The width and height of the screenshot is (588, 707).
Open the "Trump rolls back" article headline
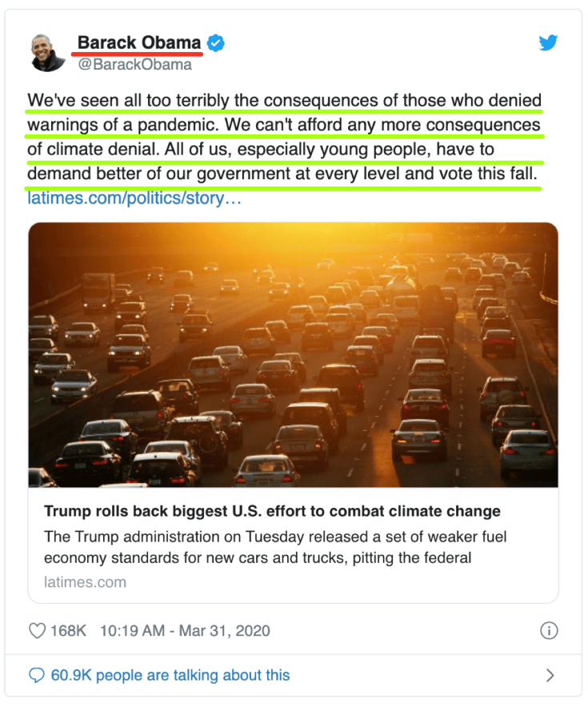[x=272, y=511]
